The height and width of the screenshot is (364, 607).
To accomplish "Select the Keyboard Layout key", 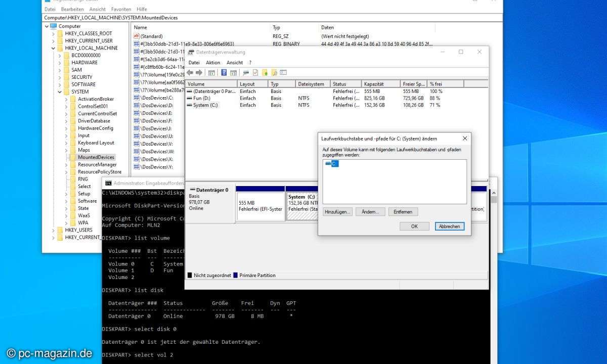I will [x=96, y=143].
